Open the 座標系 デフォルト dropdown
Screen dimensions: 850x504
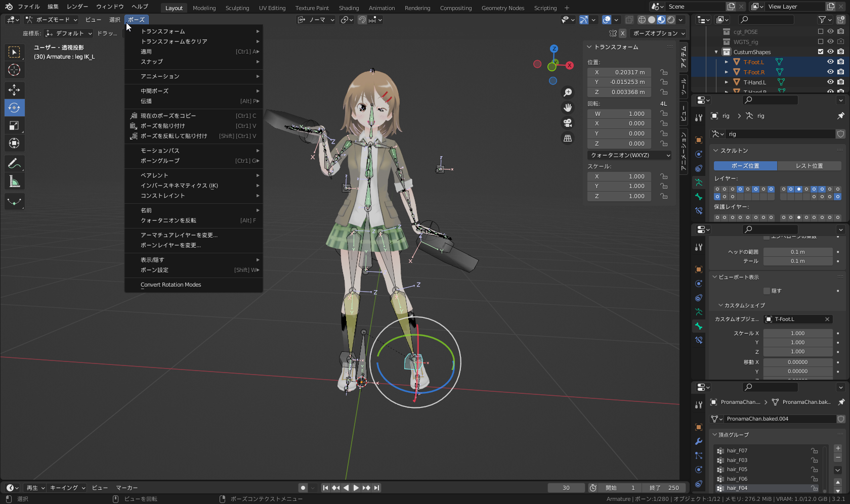(69, 33)
